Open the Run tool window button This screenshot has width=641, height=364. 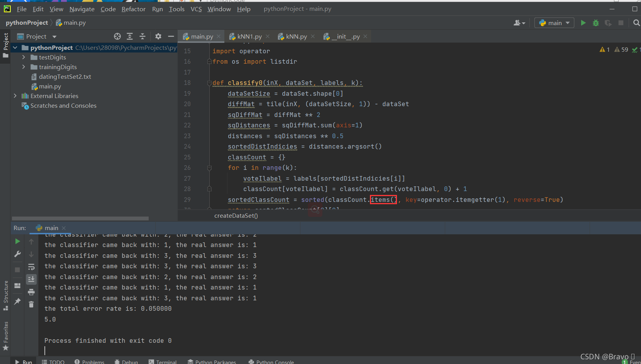point(24,362)
